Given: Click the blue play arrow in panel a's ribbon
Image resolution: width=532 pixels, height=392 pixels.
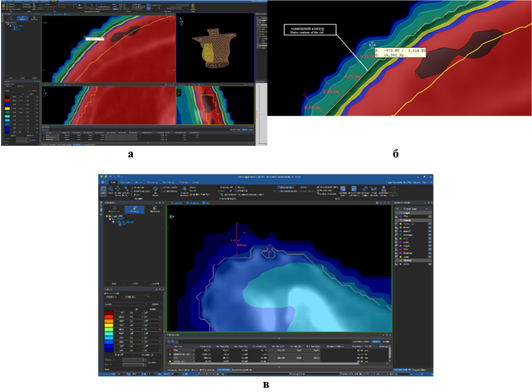Looking at the screenshot, I should (79, 6).
